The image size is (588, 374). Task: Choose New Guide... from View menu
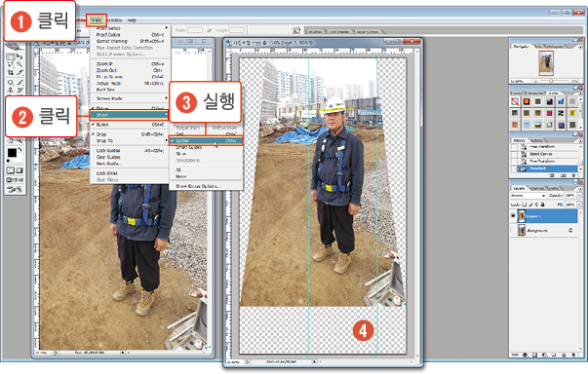[130, 164]
